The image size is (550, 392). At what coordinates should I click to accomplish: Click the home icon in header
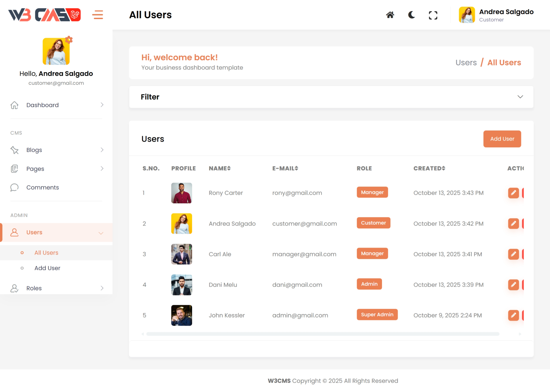click(x=390, y=15)
